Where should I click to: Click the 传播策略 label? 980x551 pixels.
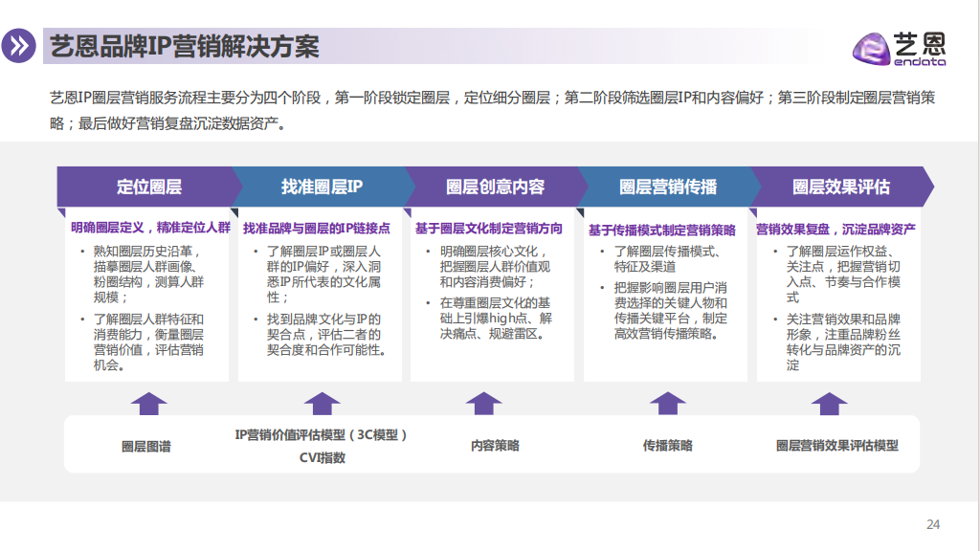click(667, 446)
